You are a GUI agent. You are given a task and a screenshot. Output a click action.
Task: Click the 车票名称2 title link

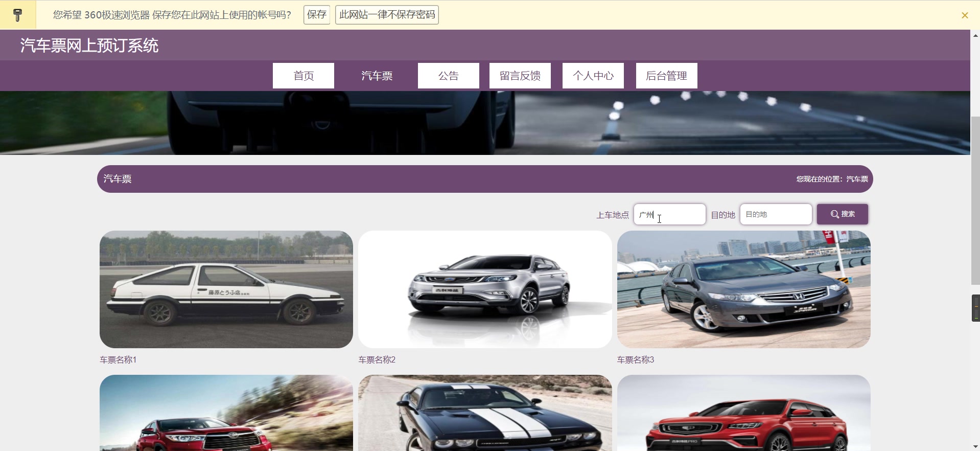[377, 359]
